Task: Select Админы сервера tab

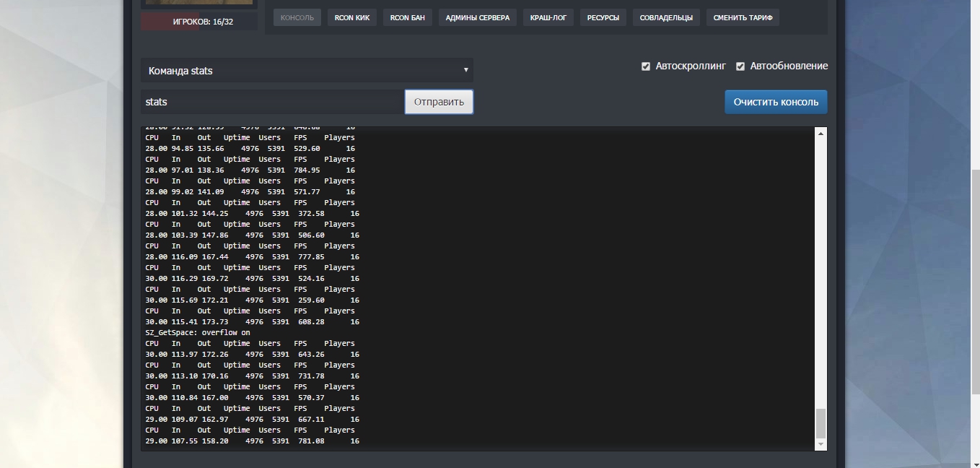Action: [x=478, y=17]
